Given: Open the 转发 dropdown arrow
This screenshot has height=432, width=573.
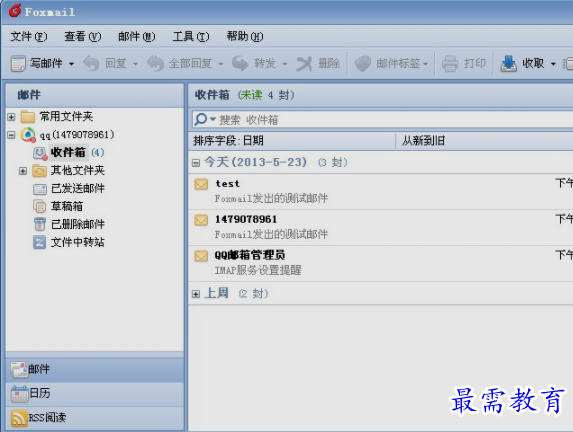Looking at the screenshot, I should pos(285,64).
